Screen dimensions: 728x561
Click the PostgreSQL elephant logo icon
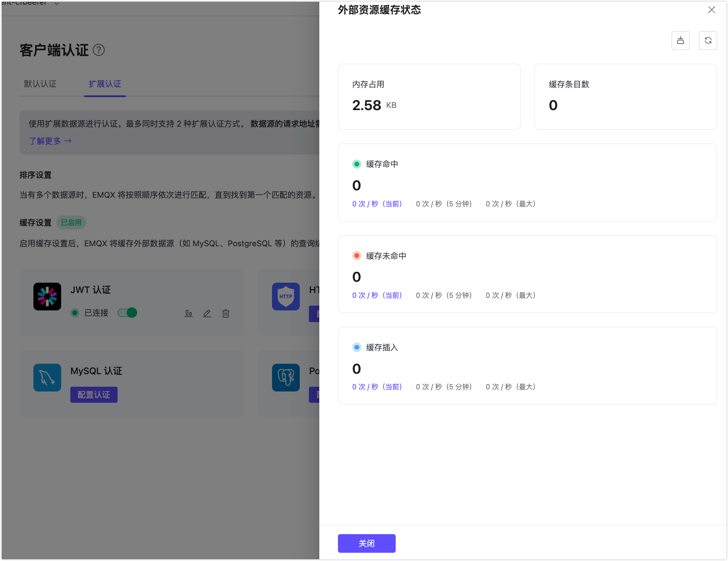click(x=285, y=378)
